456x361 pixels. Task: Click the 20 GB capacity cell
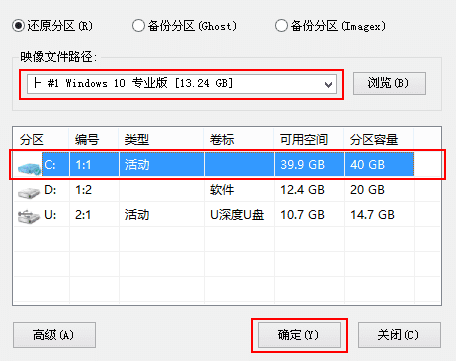(x=367, y=190)
